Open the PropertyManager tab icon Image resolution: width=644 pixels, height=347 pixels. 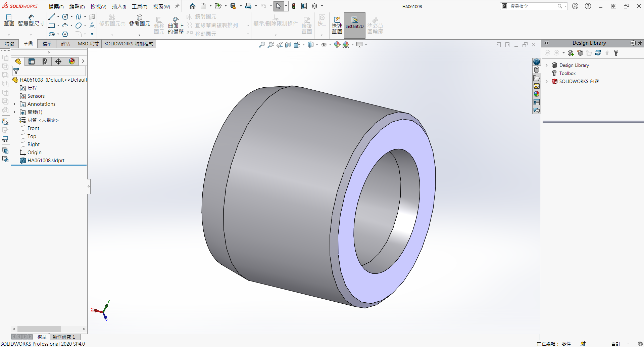32,61
